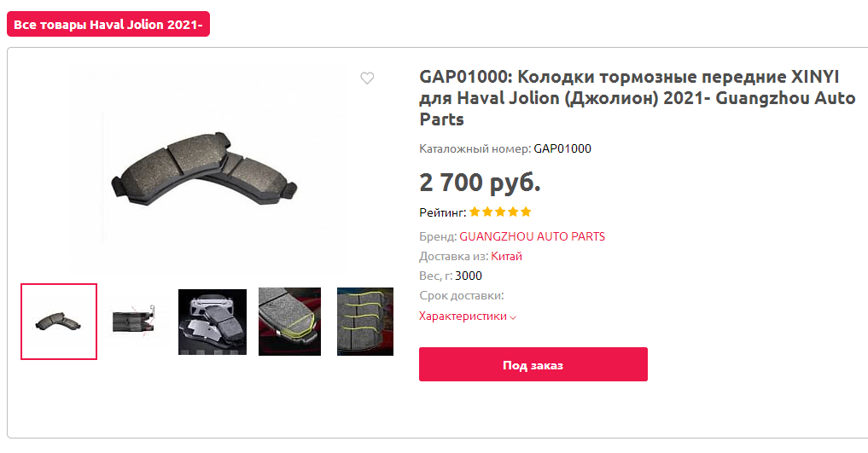Follow the Китай delivery link

point(506,257)
